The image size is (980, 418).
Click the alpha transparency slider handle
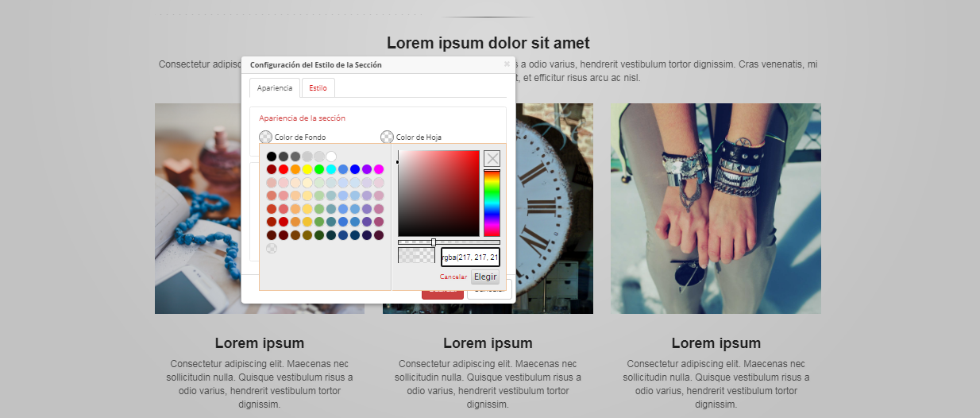[434, 242]
